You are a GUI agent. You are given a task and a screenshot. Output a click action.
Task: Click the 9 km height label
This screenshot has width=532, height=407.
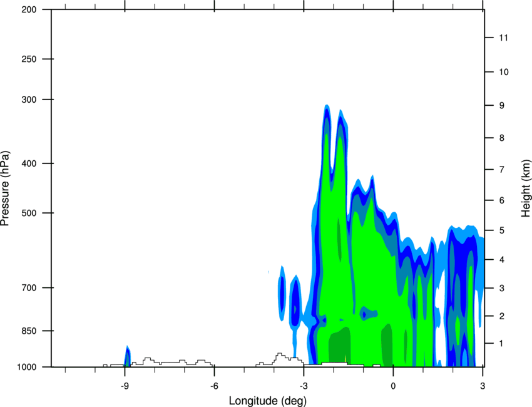[x=502, y=106]
